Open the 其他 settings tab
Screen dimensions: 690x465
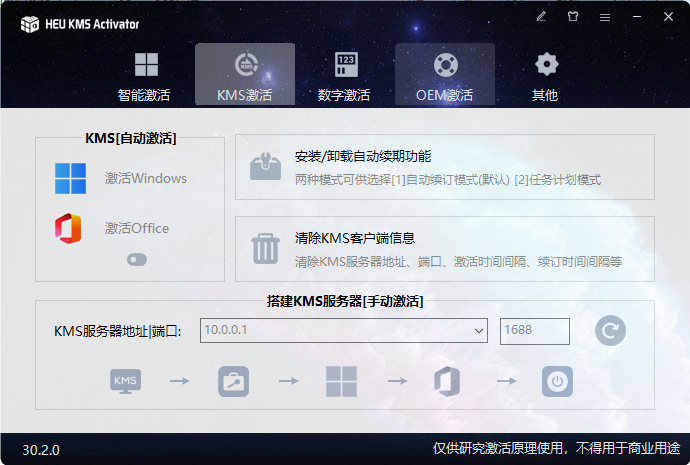(x=545, y=75)
